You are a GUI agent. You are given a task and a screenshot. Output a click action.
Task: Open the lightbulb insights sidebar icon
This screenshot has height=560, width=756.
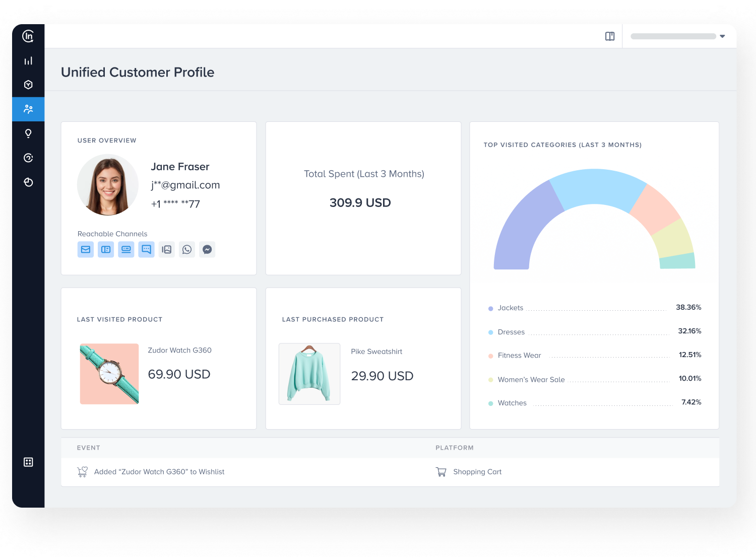pyautogui.click(x=28, y=133)
